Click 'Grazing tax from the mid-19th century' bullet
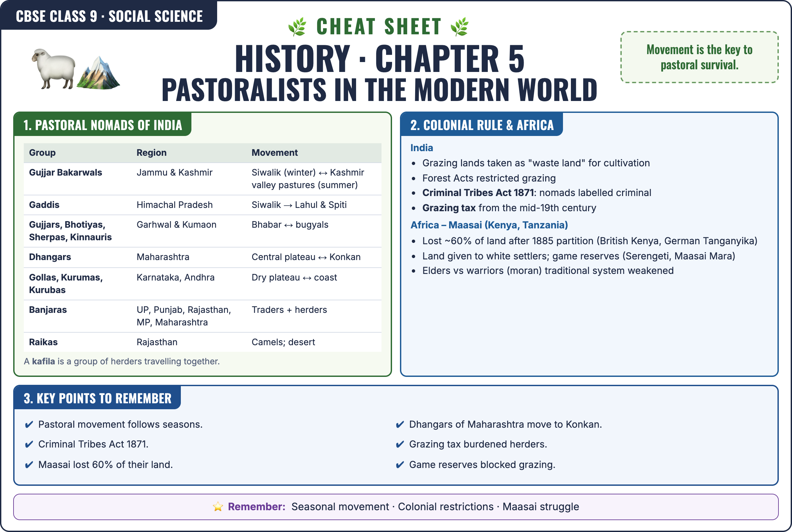 (509, 208)
